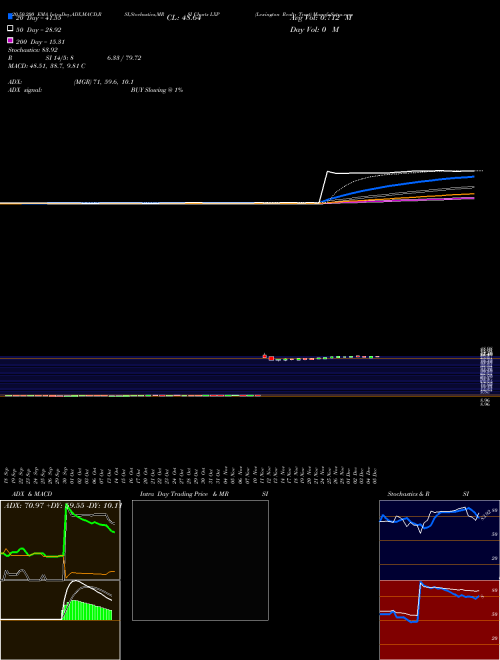The height and width of the screenshot is (660, 500).
Task: Click the 'SI 14/3: 8' value
Action: 60,58
